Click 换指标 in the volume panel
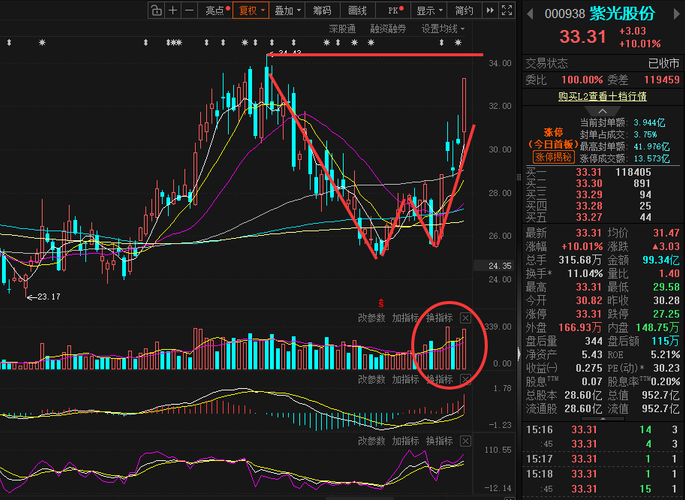 (x=439, y=318)
